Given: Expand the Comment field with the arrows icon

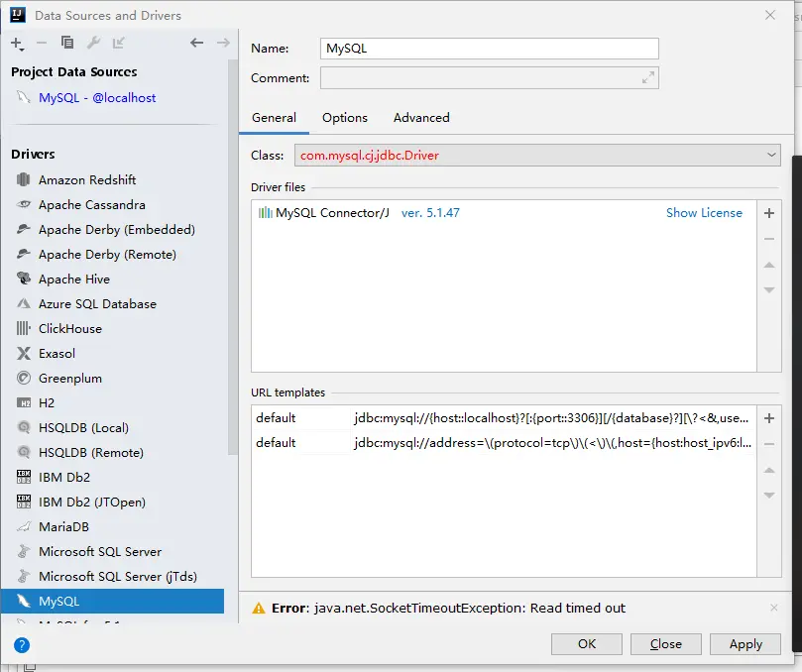Looking at the screenshot, I should (x=648, y=77).
